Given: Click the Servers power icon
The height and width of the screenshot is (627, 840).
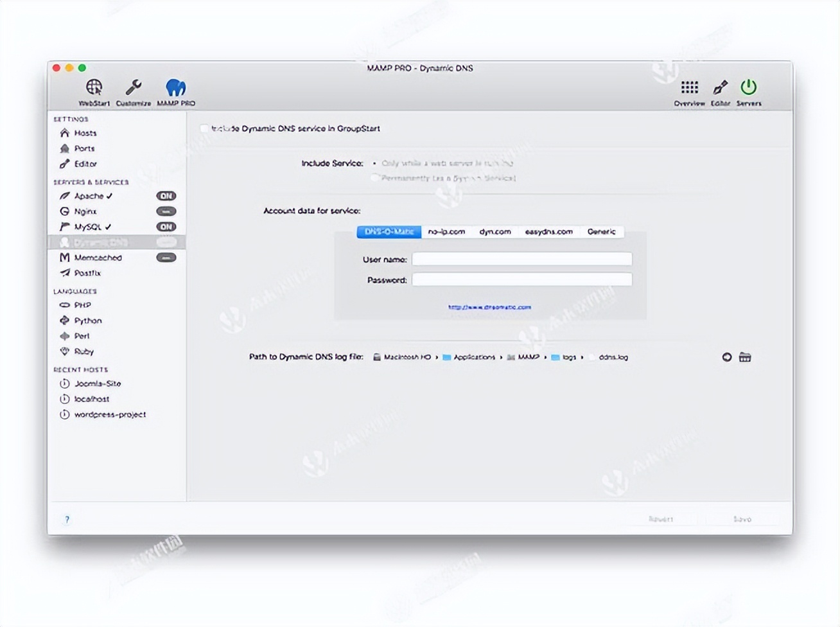Looking at the screenshot, I should (x=749, y=87).
